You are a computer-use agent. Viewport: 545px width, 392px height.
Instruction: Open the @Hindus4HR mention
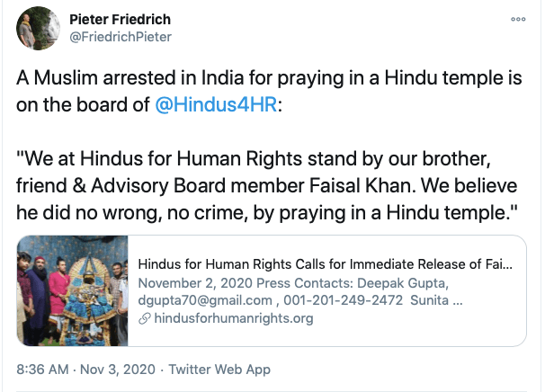[215, 104]
